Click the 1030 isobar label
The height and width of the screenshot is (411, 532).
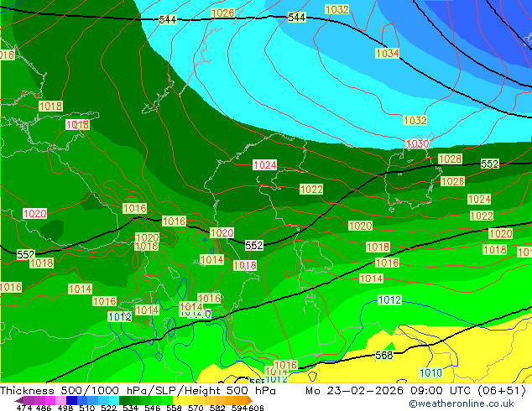[x=417, y=143]
